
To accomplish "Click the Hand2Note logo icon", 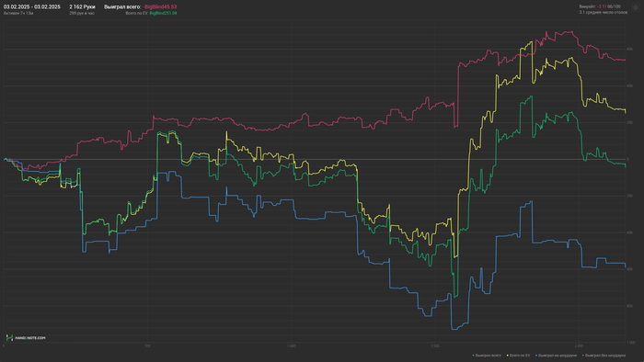I will tap(9, 338).
